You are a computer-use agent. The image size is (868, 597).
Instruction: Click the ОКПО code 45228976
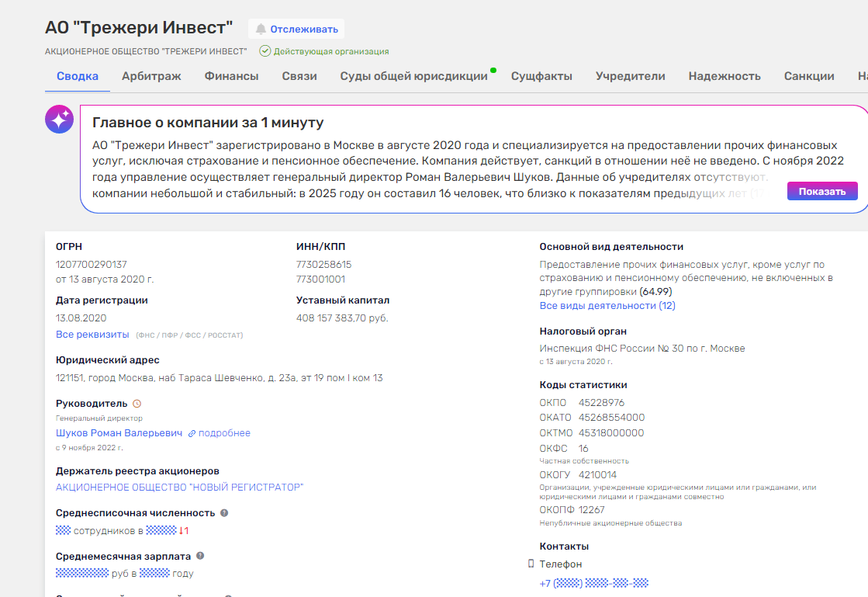click(x=601, y=403)
